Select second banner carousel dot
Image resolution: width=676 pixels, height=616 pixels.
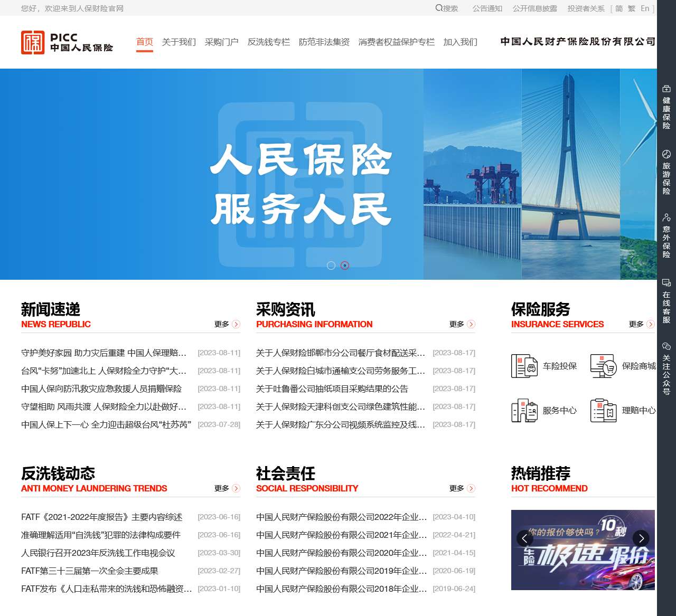(x=345, y=266)
